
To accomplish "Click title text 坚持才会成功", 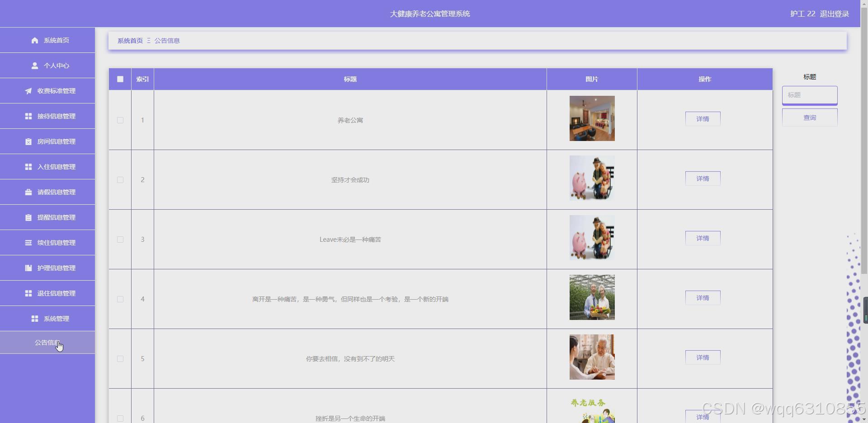I will pyautogui.click(x=350, y=180).
